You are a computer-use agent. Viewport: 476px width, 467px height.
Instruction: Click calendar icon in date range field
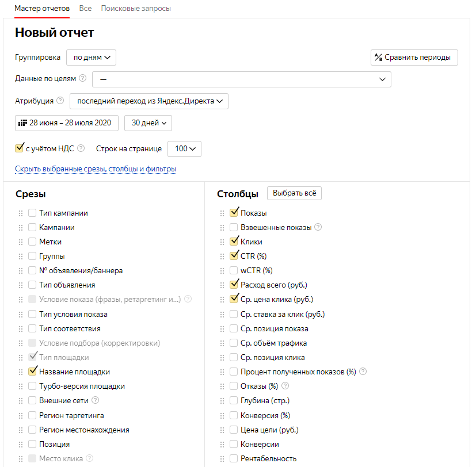click(23, 123)
